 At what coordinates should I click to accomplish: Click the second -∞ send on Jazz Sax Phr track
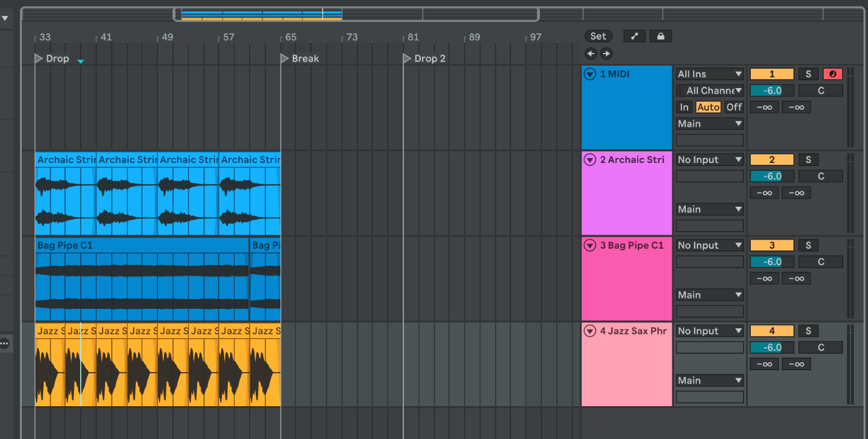click(796, 364)
